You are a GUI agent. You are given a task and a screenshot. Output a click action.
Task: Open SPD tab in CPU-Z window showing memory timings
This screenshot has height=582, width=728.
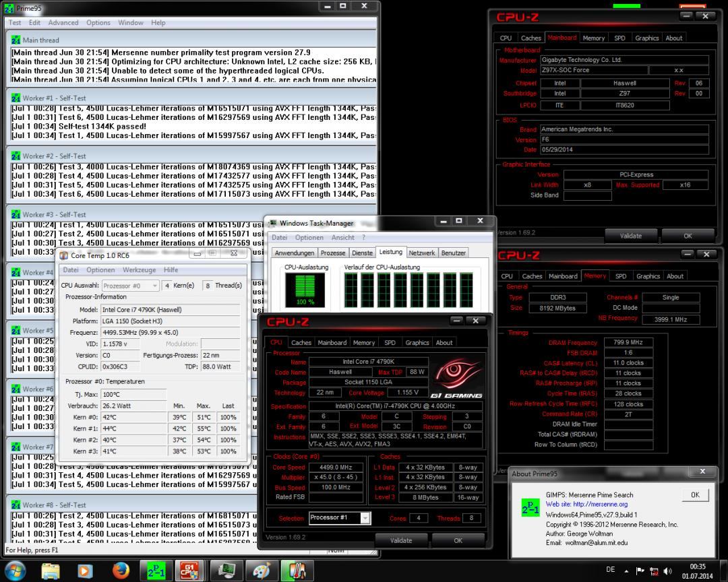621,276
